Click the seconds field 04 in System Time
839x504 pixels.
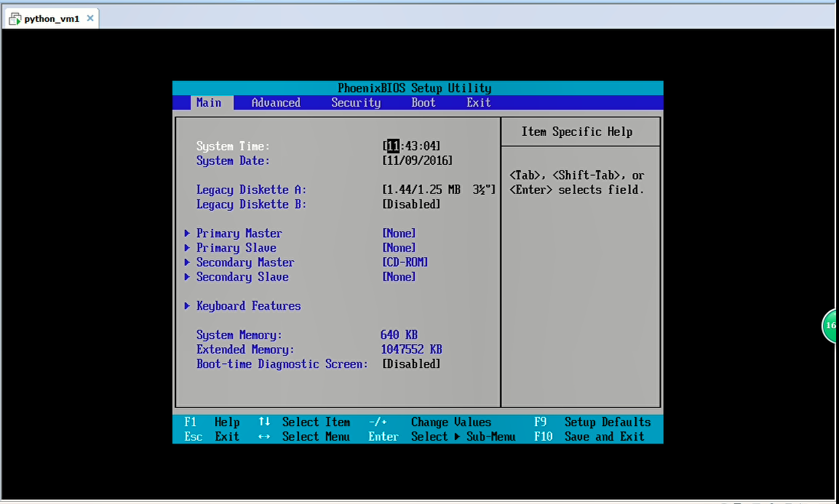tap(429, 146)
